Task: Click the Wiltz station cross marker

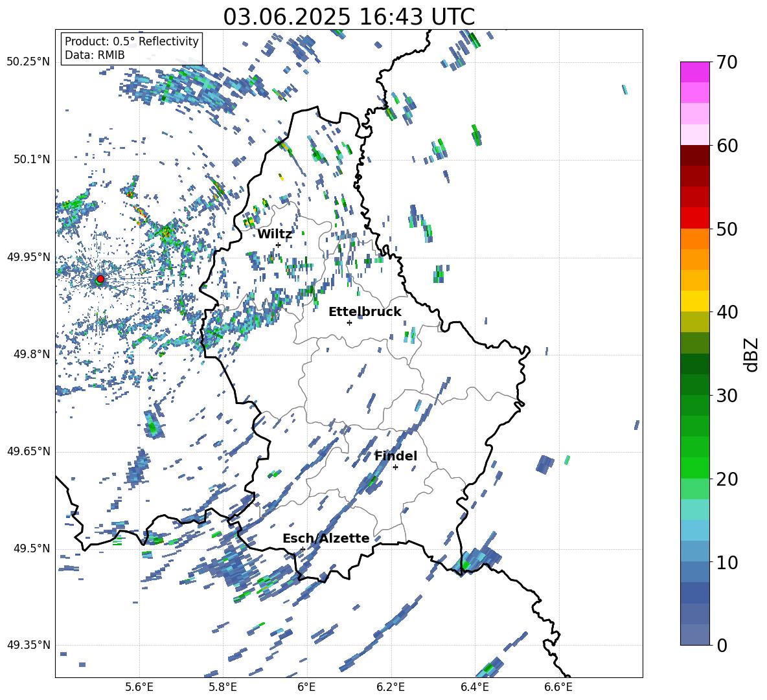Action: coord(278,245)
